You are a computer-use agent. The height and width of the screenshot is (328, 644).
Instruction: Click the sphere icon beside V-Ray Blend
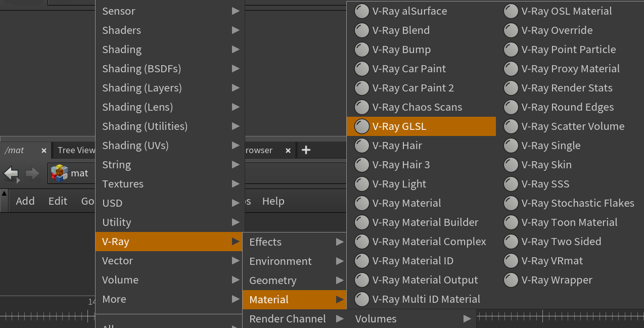point(361,30)
